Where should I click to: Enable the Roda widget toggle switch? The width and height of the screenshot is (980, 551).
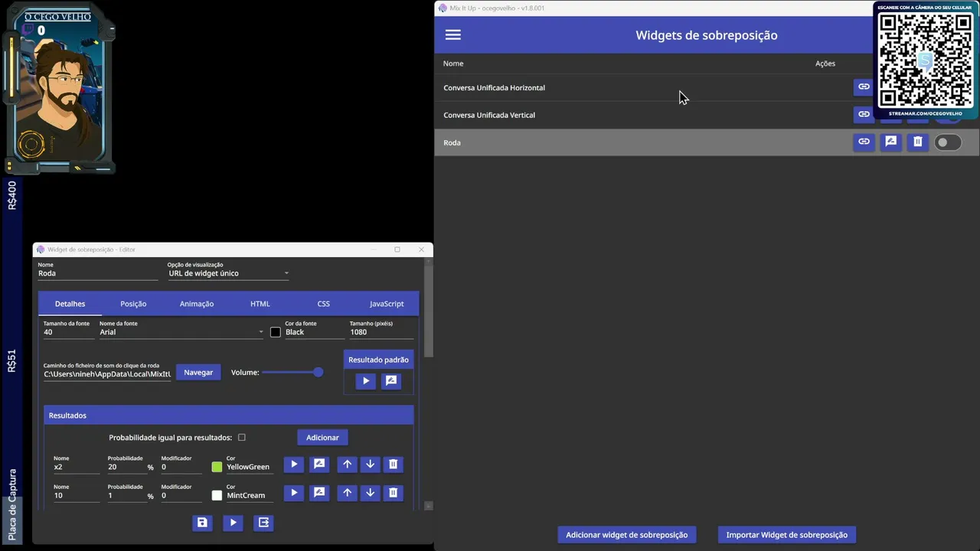pyautogui.click(x=947, y=142)
